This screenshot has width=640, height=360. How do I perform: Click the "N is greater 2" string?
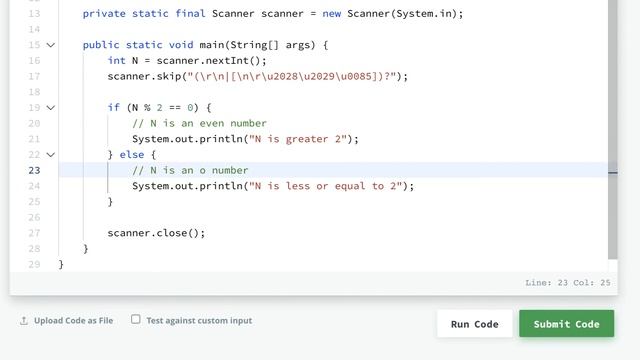coord(298,139)
